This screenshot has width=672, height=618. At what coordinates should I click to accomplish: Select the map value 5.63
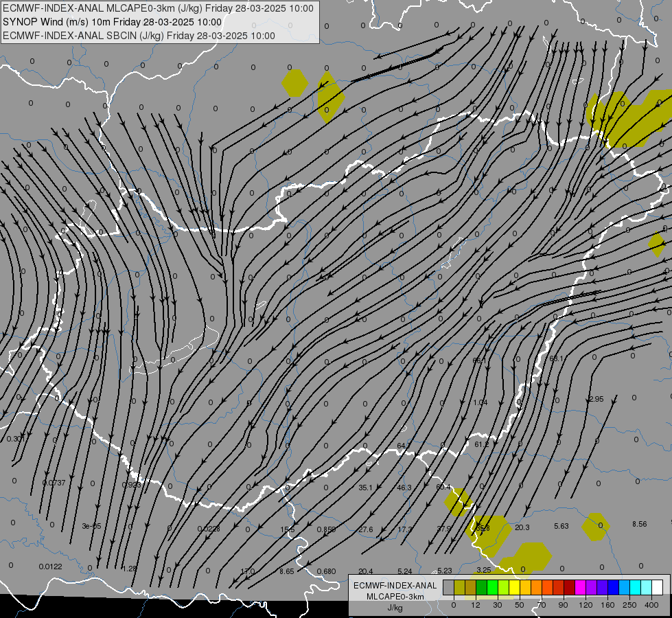click(x=561, y=526)
